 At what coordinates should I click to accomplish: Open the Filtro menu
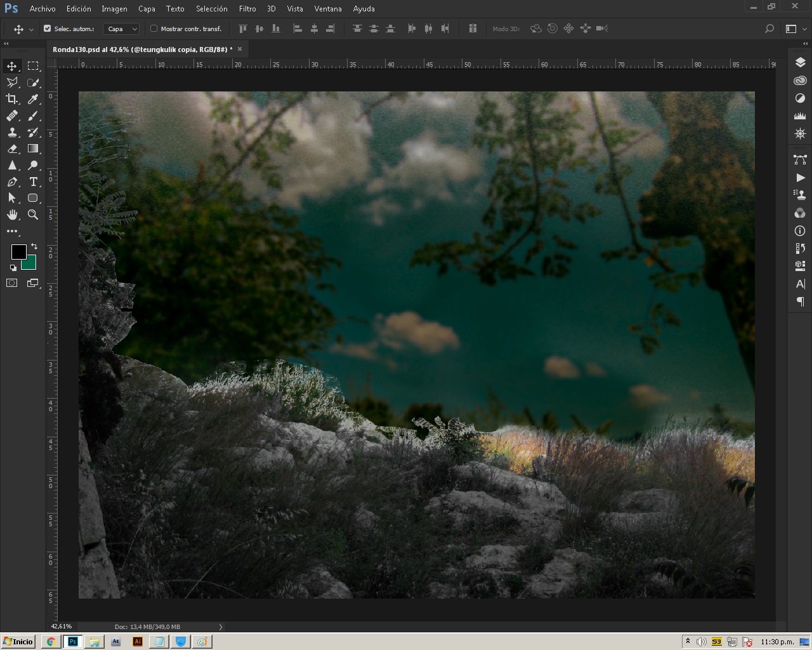click(x=247, y=9)
